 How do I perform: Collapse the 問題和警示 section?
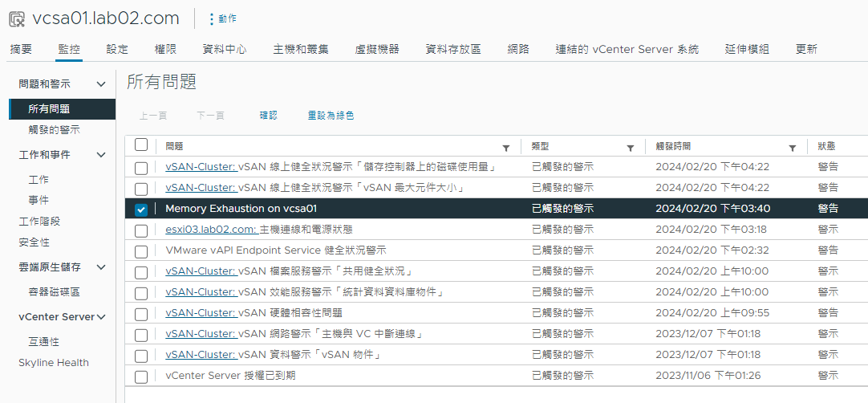coord(101,84)
